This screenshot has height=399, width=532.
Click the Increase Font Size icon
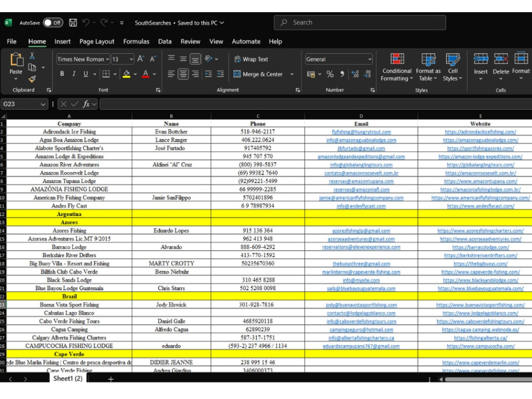tap(141, 59)
